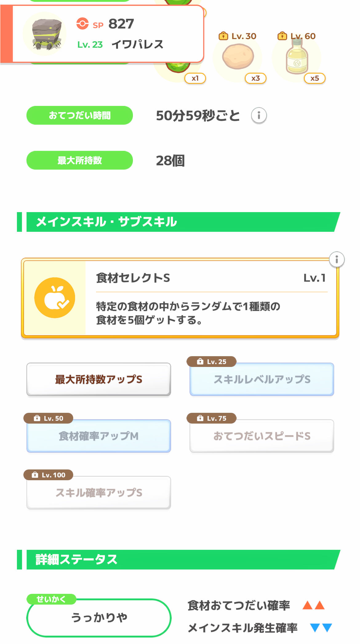Select the locked 食材確率アップM sub skill
This screenshot has height=644, width=360.
(x=99, y=436)
